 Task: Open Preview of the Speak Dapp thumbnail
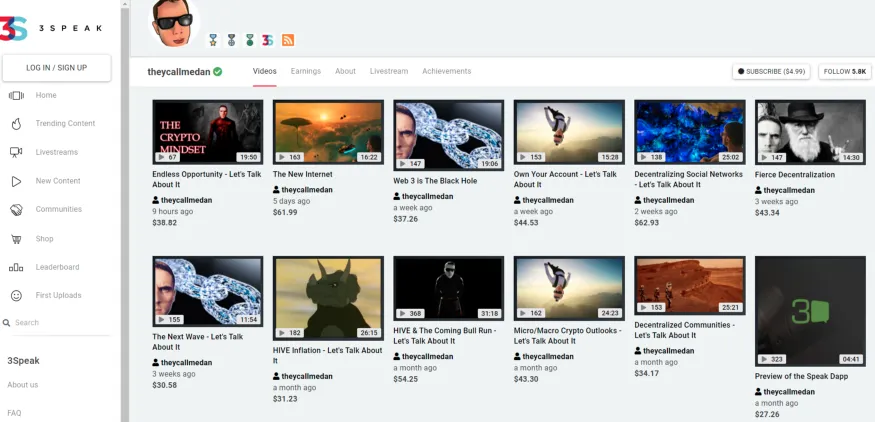[x=810, y=311]
